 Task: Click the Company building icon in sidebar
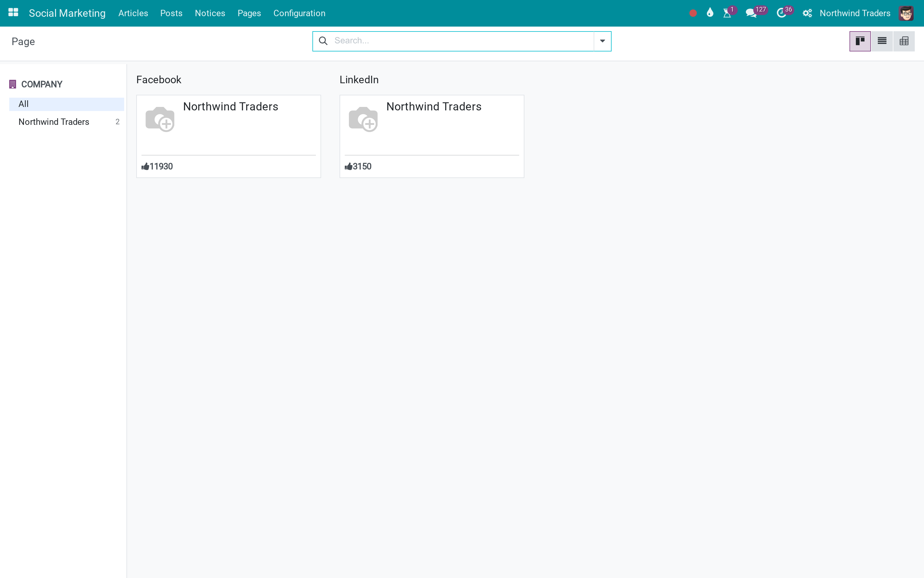tap(13, 84)
